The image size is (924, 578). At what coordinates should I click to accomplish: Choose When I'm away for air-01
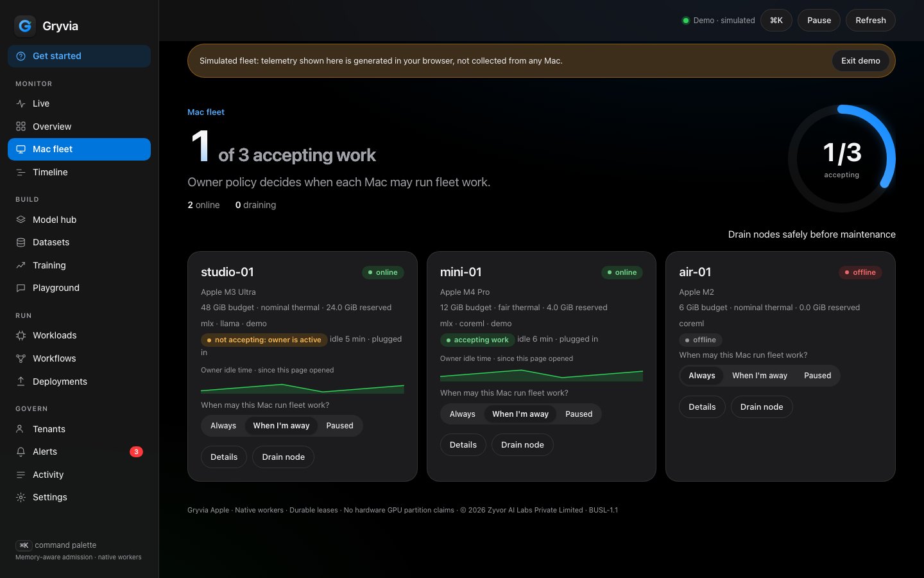(x=760, y=376)
